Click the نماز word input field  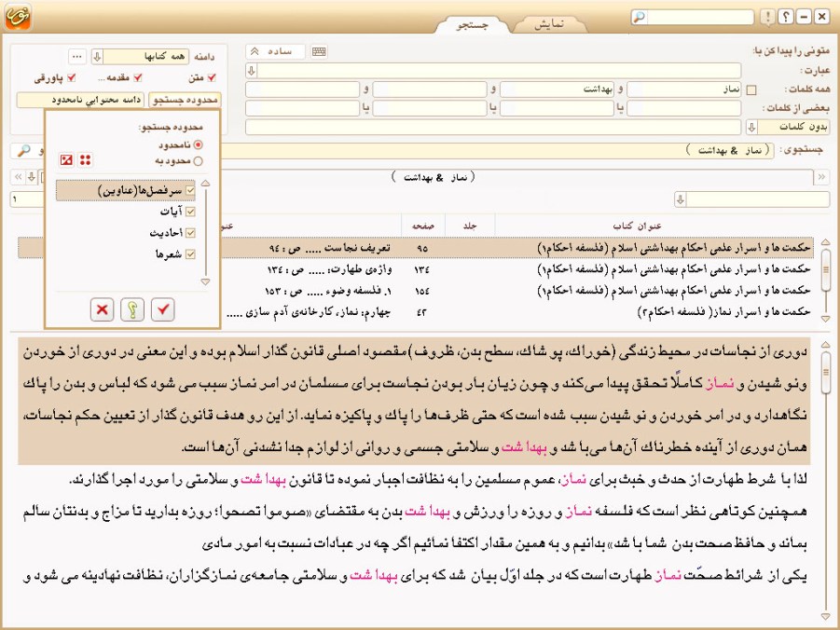point(684,89)
